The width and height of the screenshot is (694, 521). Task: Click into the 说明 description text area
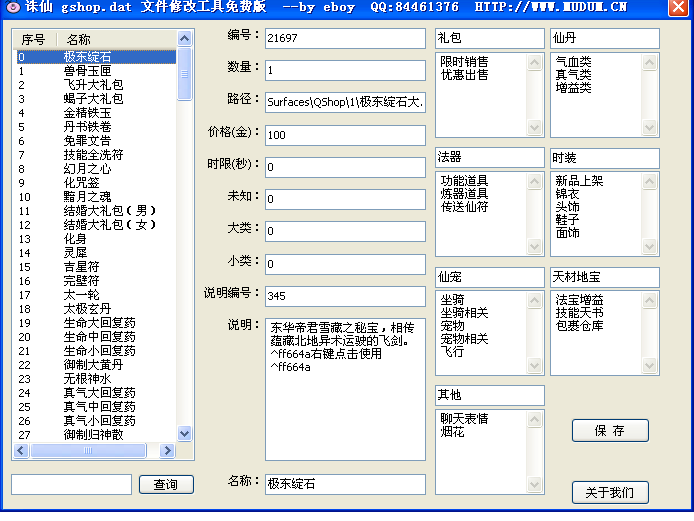[x=344, y=390]
